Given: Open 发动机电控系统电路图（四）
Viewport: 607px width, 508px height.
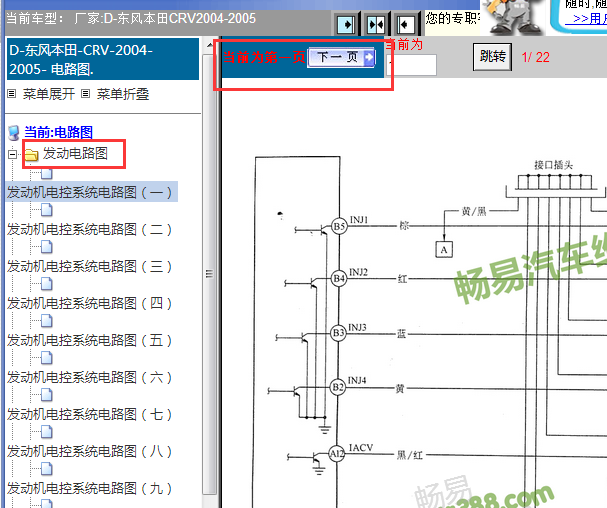Looking at the screenshot, I should coord(89,303).
